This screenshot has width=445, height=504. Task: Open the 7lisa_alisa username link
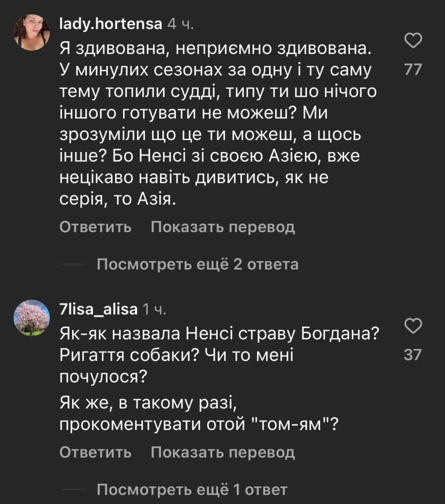[98, 309]
